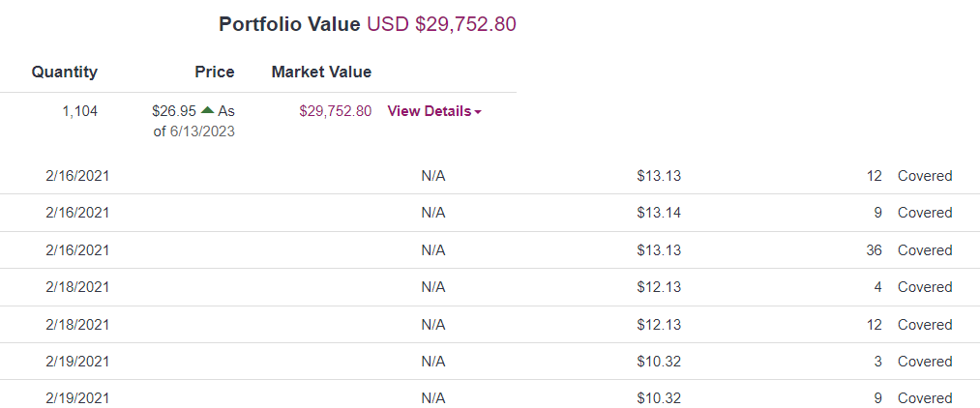Click Covered in the row with quantity 36
The height and width of the screenshot is (408, 980).
925,250
